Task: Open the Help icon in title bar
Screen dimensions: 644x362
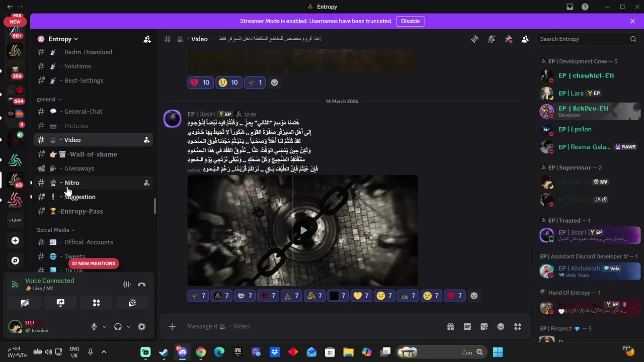Action: pyautogui.click(x=585, y=7)
